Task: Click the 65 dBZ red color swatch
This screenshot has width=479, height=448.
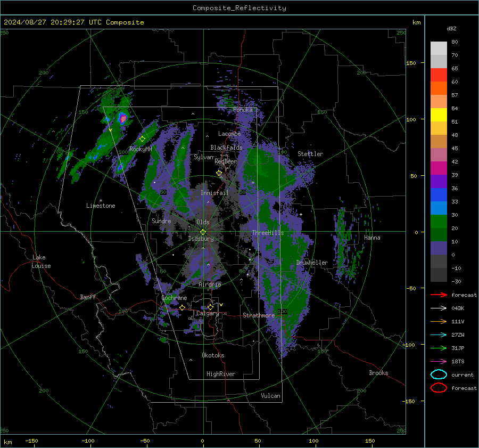Action: coord(439,75)
